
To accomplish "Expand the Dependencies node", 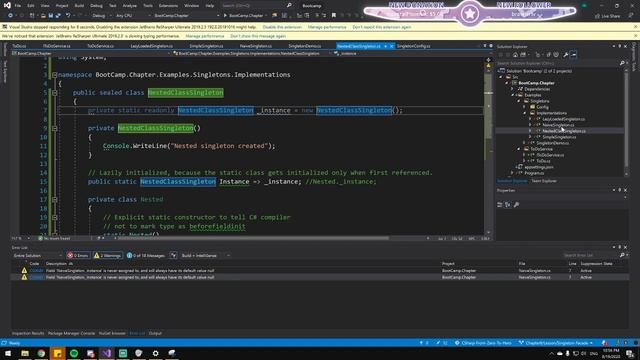I will [x=513, y=89].
